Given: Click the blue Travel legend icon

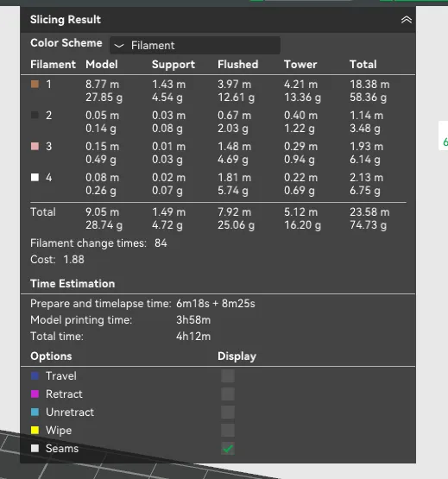Looking at the screenshot, I should [x=35, y=376].
